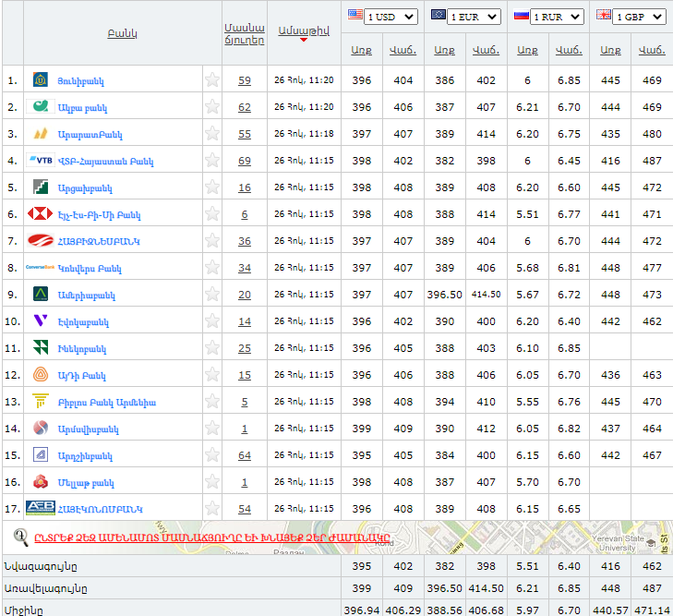
Task: Sort by USD sell rate header
Action: [403, 50]
